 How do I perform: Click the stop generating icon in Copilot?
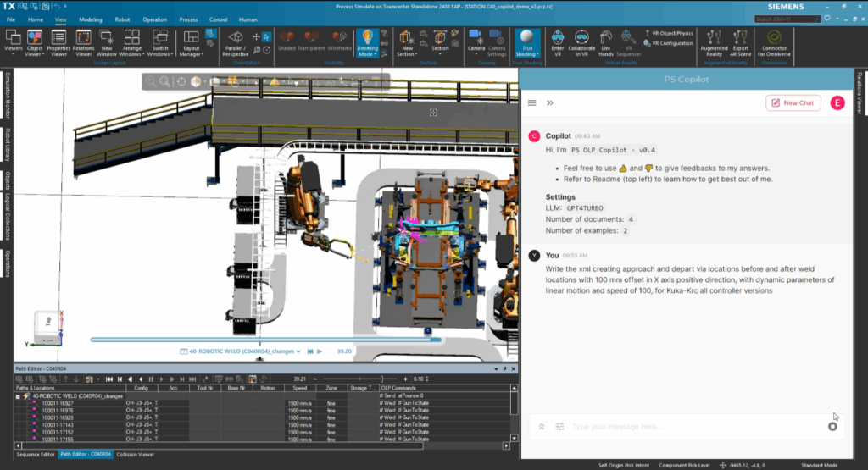click(x=832, y=426)
